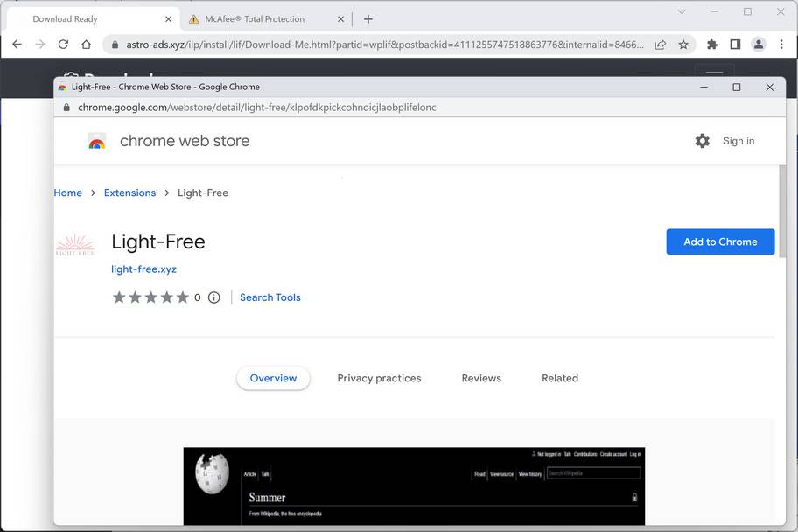
Task: Go to Extensions in the breadcrumb
Action: pos(129,192)
